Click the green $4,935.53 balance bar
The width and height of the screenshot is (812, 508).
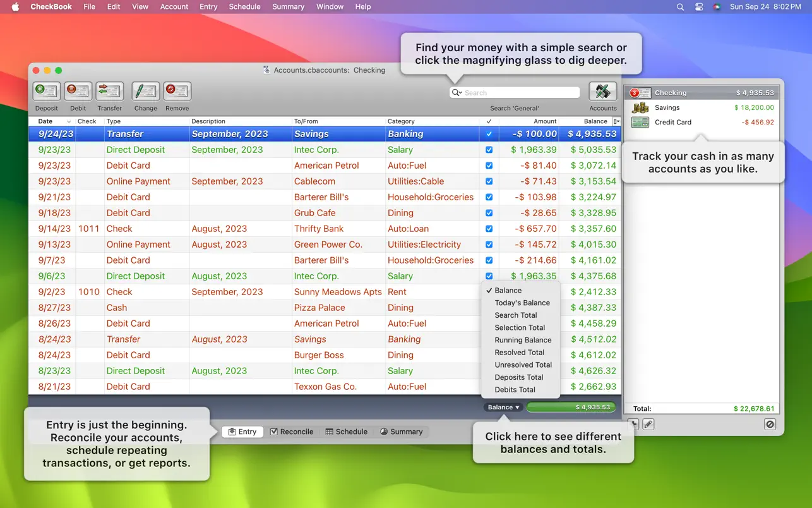click(571, 408)
